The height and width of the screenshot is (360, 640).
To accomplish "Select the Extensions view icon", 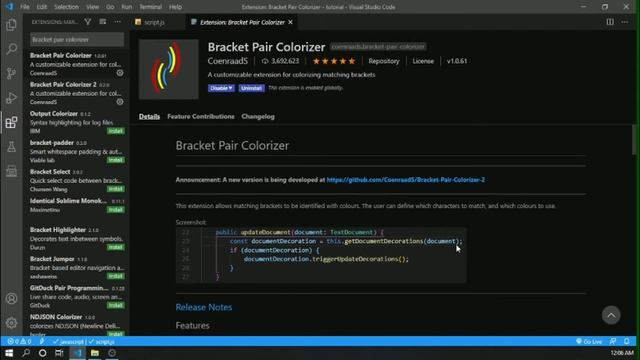I will (x=11, y=122).
